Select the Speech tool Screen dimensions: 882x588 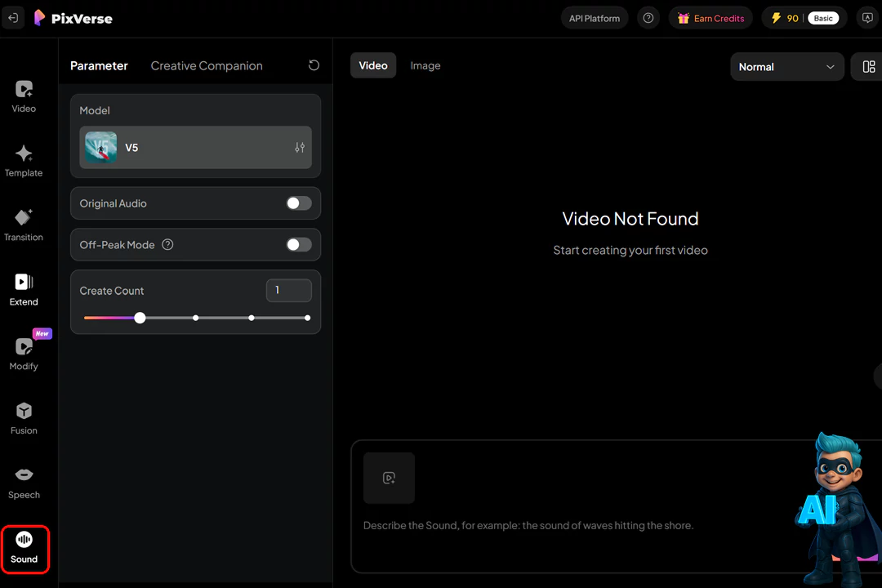[24, 483]
